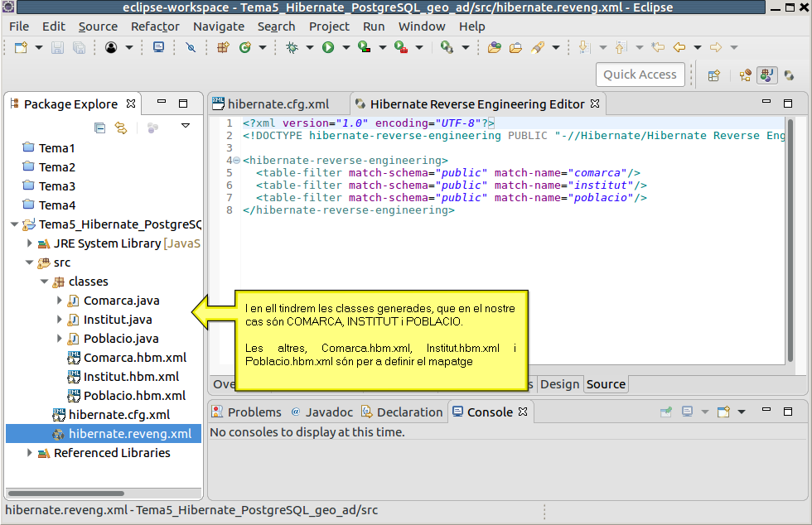Click the Debug bug icon in toolbar
This screenshot has height=525, width=812.
(x=292, y=48)
